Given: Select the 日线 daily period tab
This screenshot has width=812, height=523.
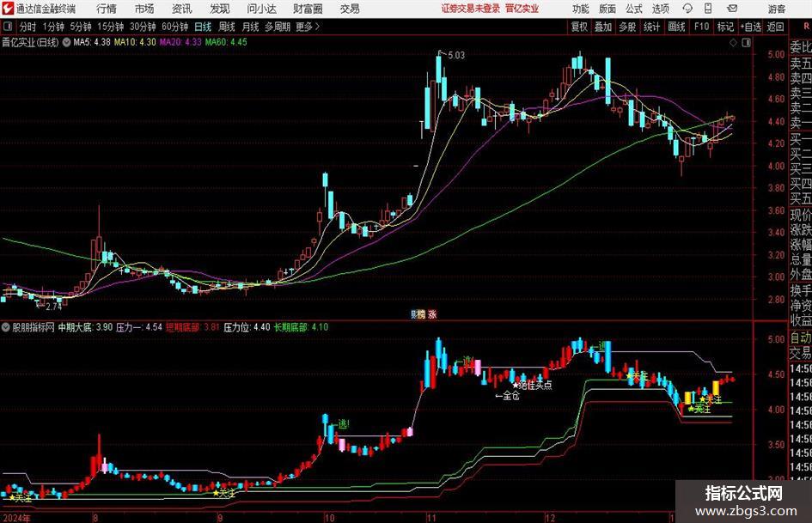Looking at the screenshot, I should [x=203, y=27].
